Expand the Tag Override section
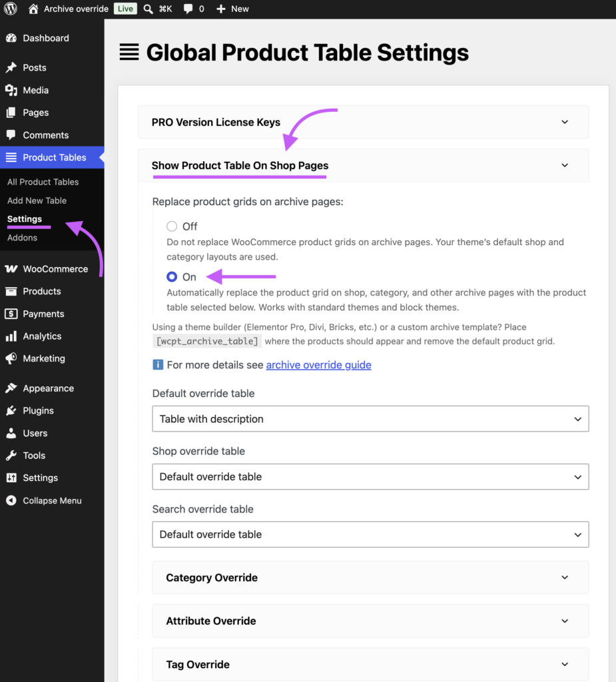Screen dimensions: 616x682 [371, 665]
